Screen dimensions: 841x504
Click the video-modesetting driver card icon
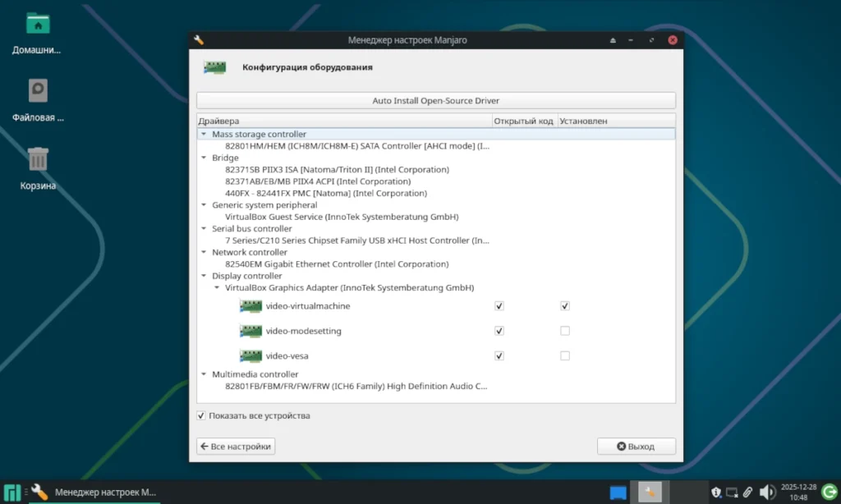[250, 331]
